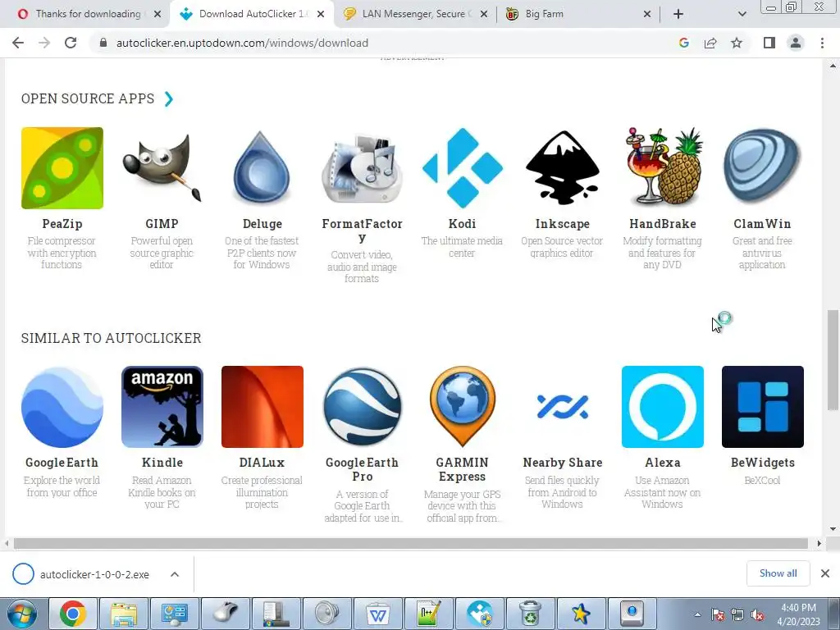Switch to LAN Messenger tab

415,14
